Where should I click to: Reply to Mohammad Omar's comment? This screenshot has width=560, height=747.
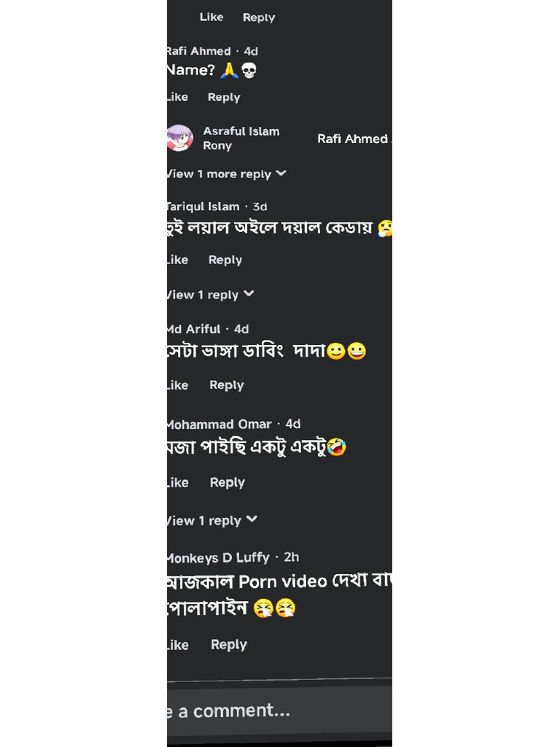point(227,482)
